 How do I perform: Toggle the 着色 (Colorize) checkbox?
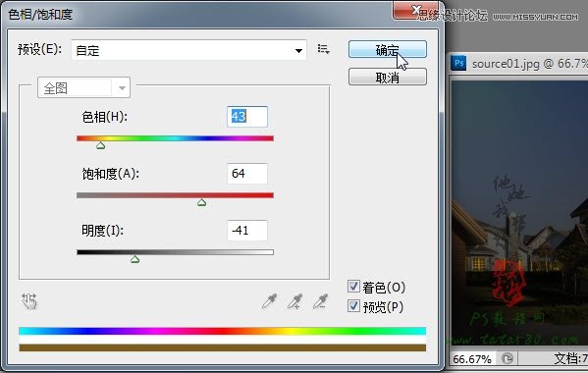coord(353,287)
